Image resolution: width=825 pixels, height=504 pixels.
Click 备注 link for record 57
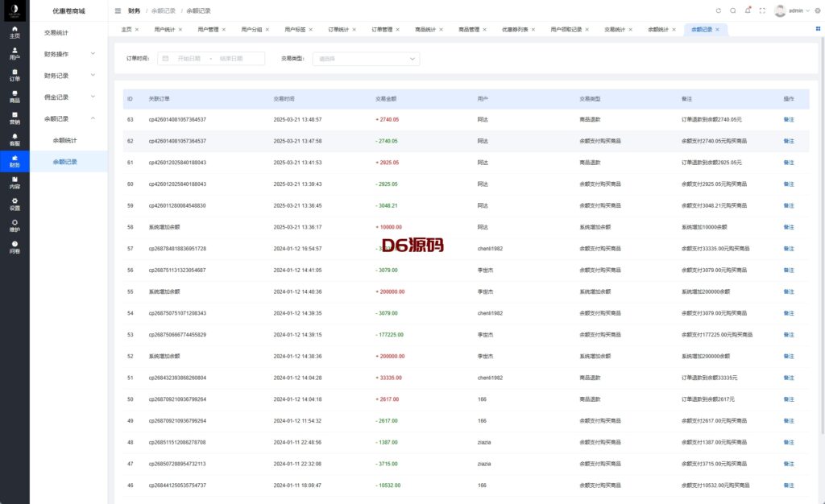[789, 249]
